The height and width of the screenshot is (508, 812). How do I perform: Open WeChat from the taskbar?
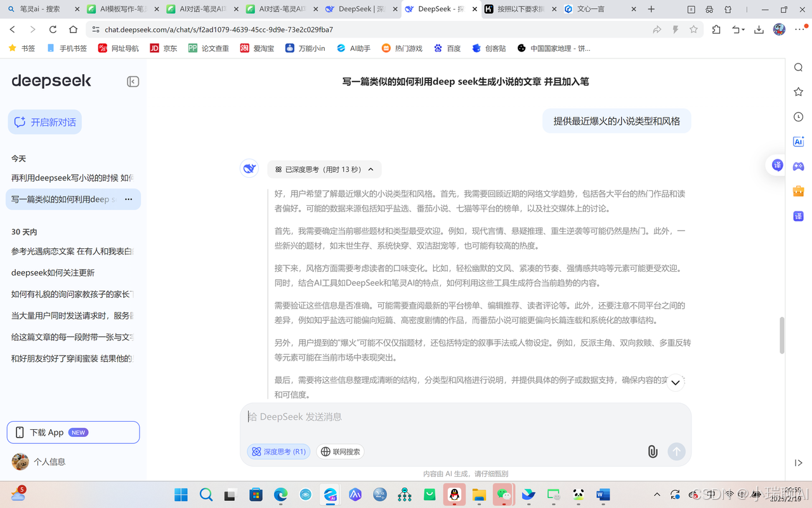tap(504, 495)
